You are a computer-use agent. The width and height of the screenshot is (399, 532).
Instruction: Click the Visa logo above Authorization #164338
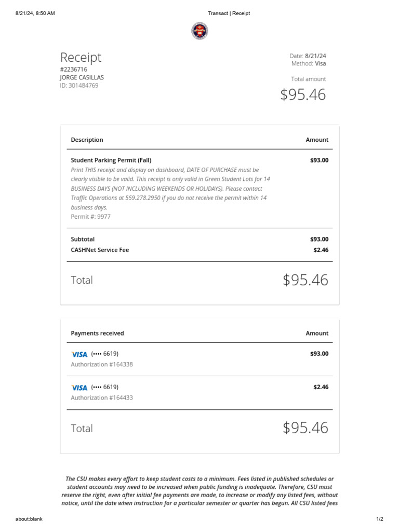pos(79,354)
